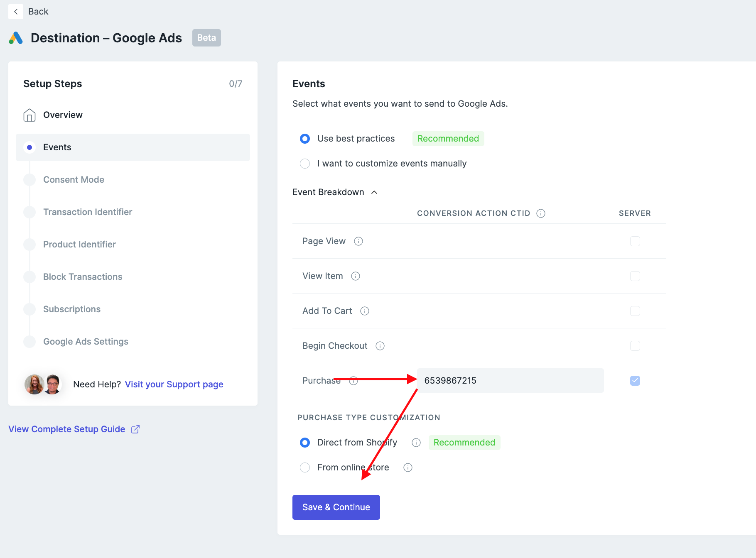Click the Purchase conversion CTID input field
Viewport: 756px width, 558px height.
tap(511, 381)
